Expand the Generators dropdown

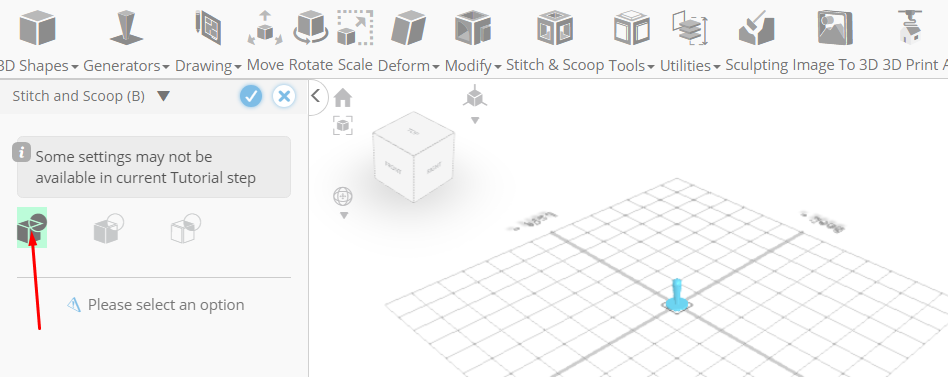tap(126, 65)
